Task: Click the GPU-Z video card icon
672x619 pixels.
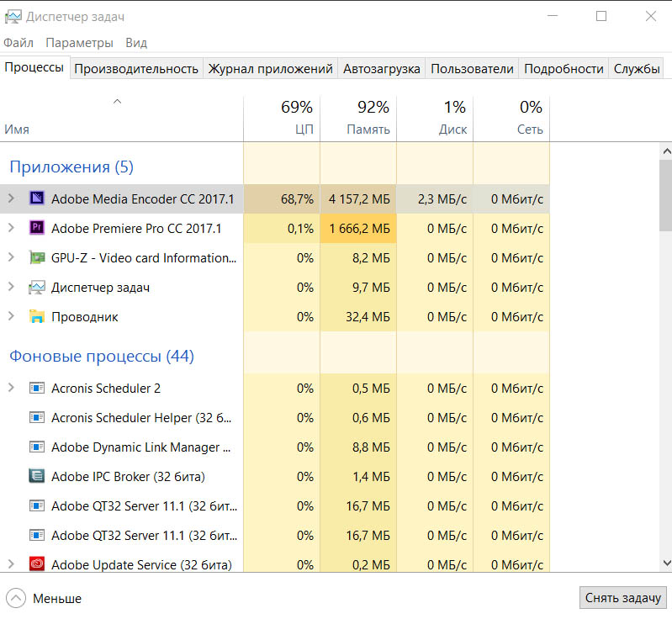Action: click(x=37, y=257)
